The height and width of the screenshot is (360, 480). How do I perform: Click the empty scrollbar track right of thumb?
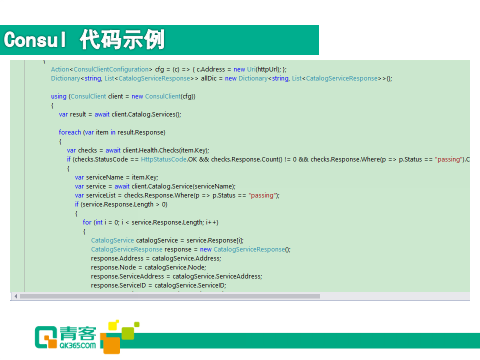coord(395,296)
